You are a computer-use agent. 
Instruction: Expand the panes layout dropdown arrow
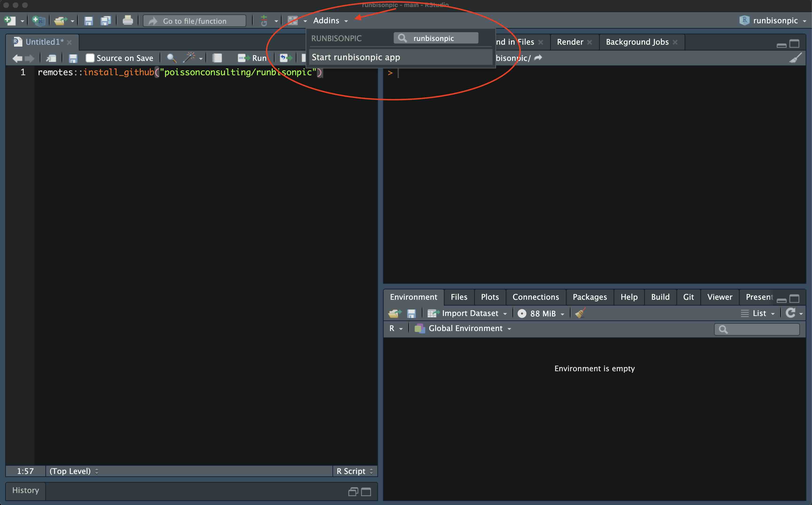305,21
